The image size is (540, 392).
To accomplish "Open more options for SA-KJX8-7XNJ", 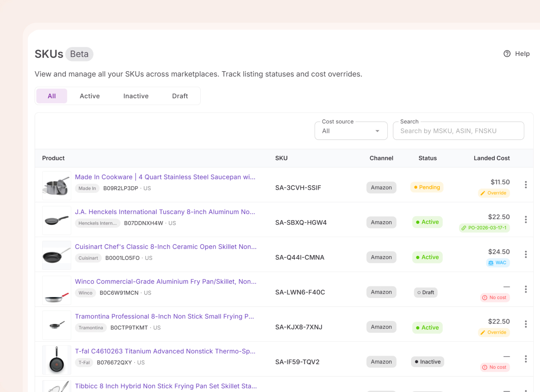I will point(526,324).
